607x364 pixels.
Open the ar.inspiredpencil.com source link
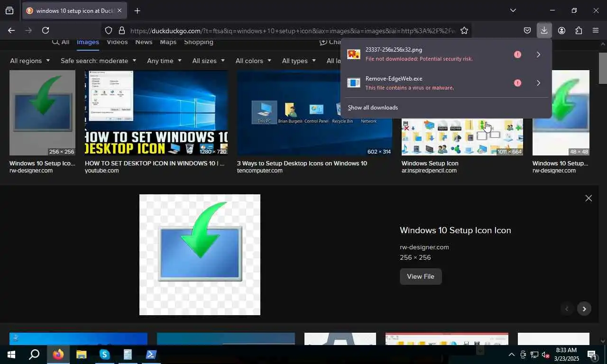429,171
